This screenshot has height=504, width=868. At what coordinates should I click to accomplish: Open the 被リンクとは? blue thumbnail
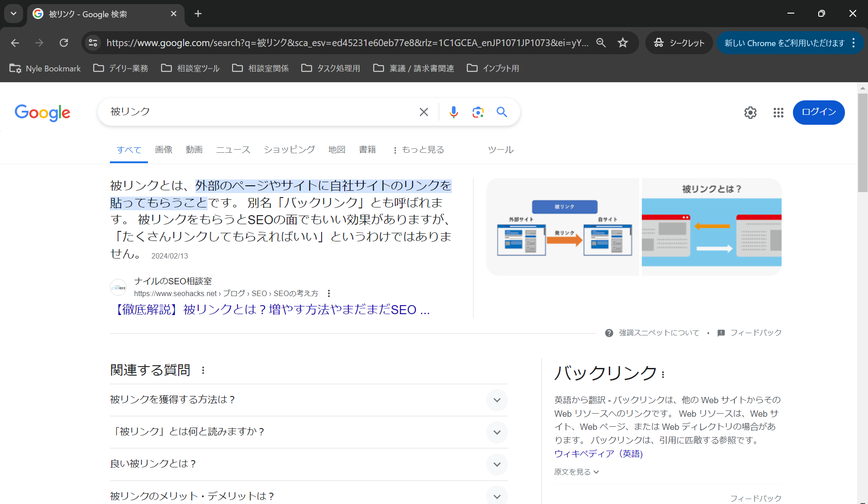tap(711, 227)
